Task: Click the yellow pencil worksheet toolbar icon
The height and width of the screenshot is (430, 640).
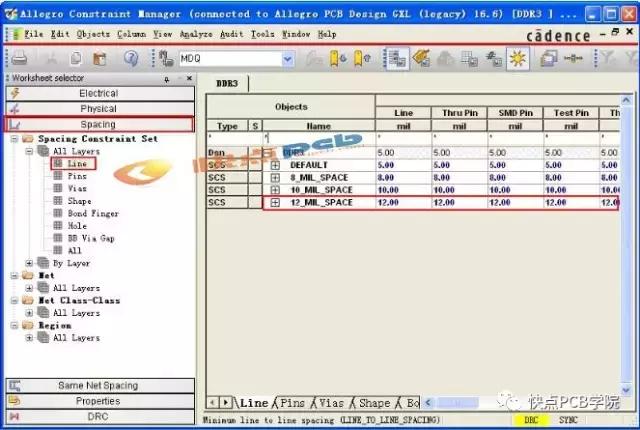Action: [x=421, y=58]
